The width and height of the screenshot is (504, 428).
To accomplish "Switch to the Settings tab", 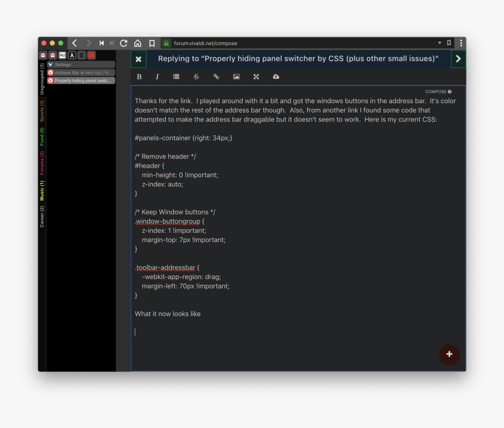I will tap(81, 64).
